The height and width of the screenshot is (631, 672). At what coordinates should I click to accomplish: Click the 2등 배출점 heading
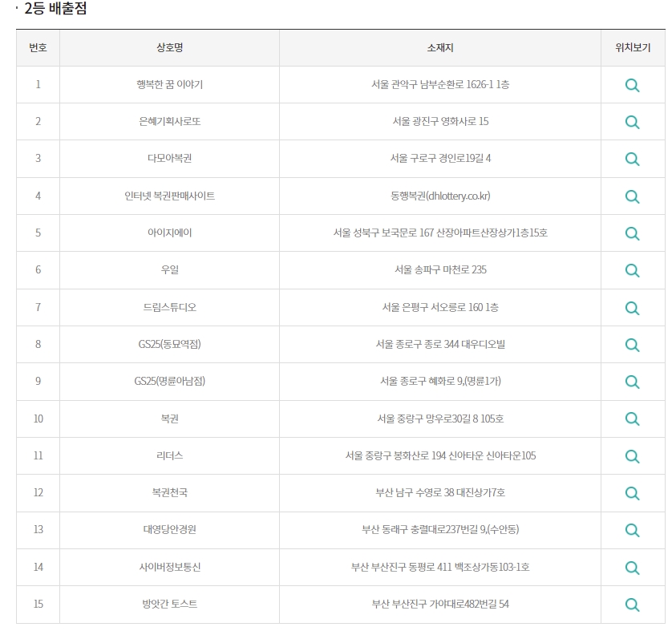55,8
